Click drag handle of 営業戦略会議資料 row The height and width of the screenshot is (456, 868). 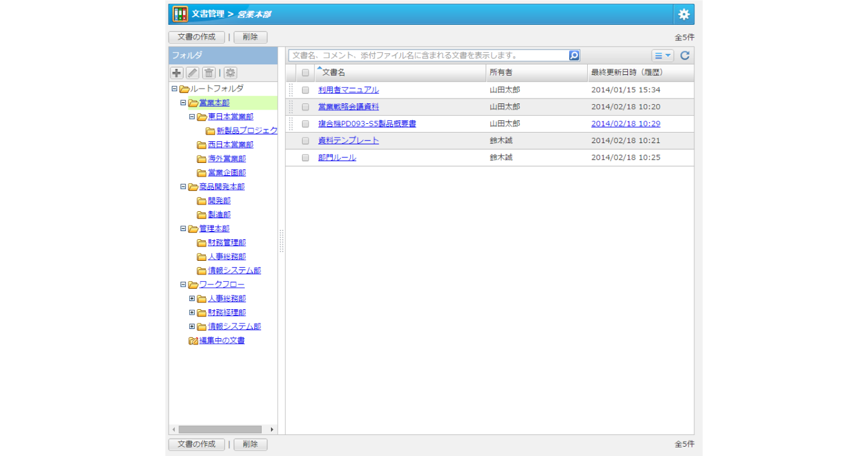(x=291, y=107)
